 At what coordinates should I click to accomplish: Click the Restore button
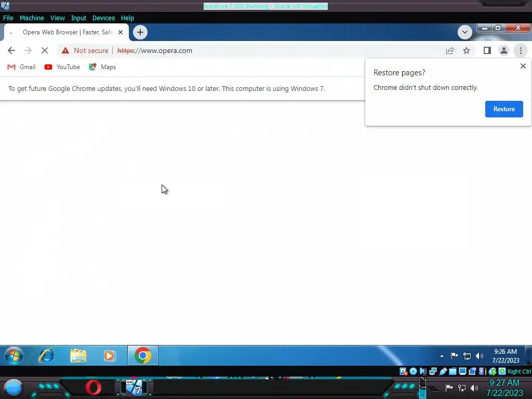click(504, 109)
